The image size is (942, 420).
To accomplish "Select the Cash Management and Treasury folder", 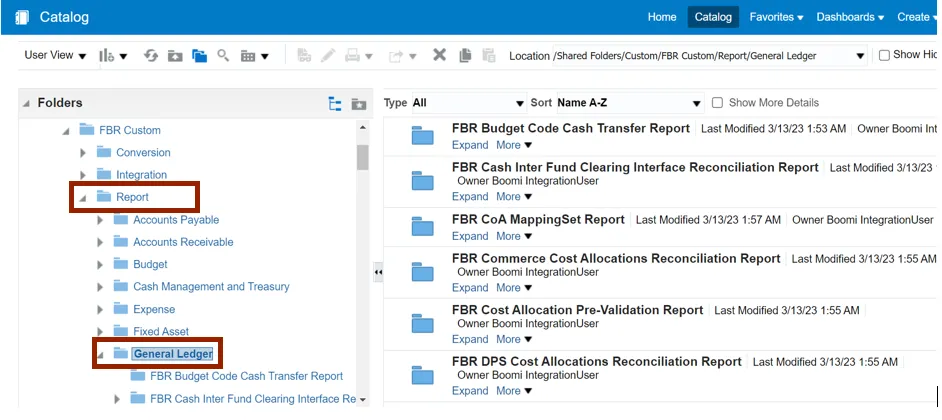I will tap(211, 287).
